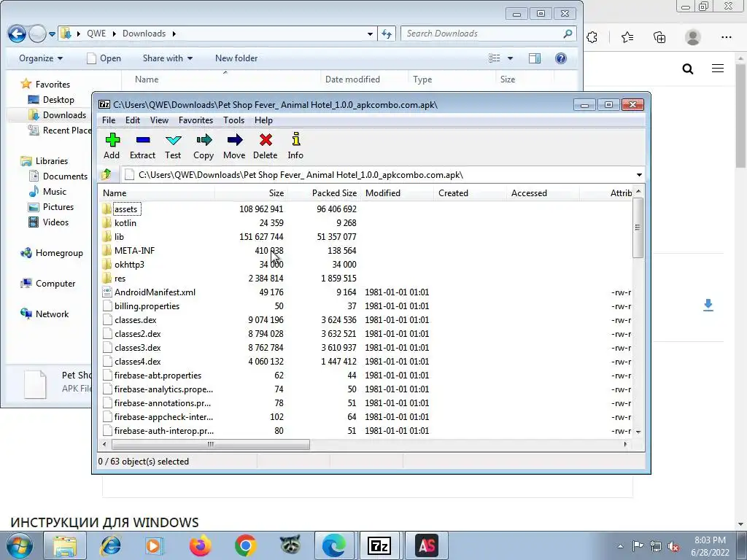Click the Search Downloads field

point(482,34)
